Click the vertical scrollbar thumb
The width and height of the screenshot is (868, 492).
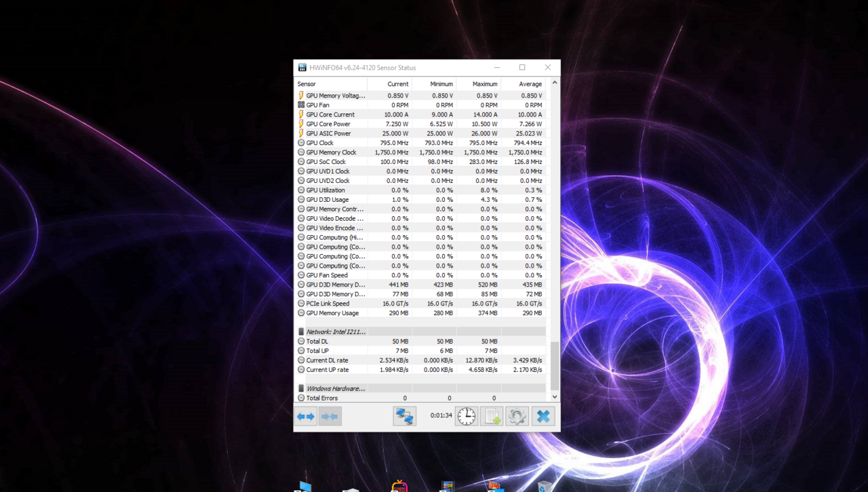pos(555,366)
